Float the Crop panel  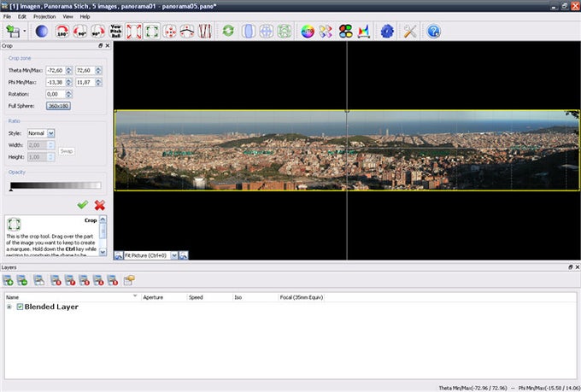tap(101, 45)
